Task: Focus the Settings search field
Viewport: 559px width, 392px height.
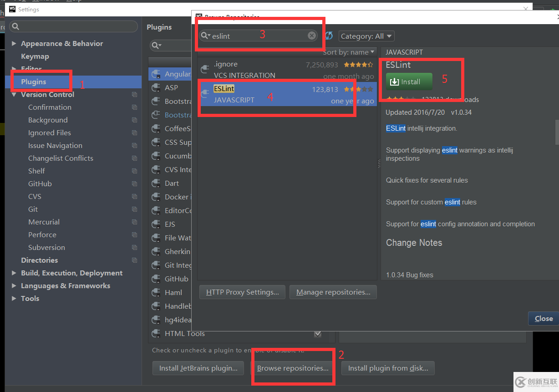Action: point(73,26)
